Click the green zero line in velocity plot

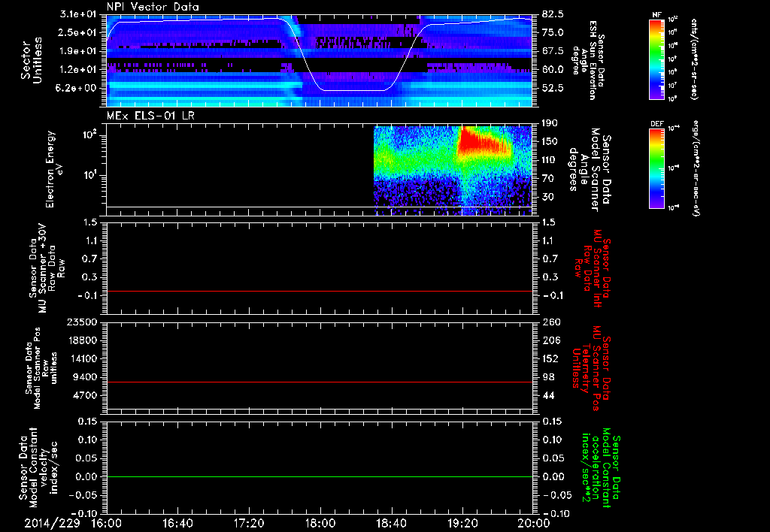319,476
